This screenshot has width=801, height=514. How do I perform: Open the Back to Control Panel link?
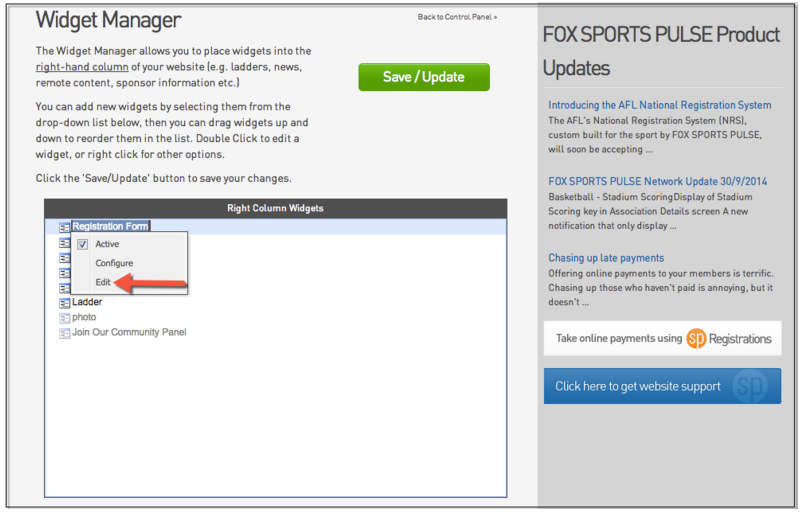tap(457, 17)
